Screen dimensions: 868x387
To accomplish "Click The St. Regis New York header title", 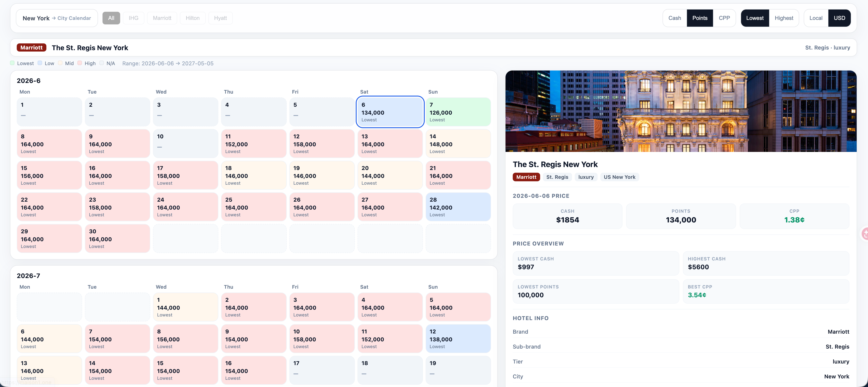I will tap(90, 48).
